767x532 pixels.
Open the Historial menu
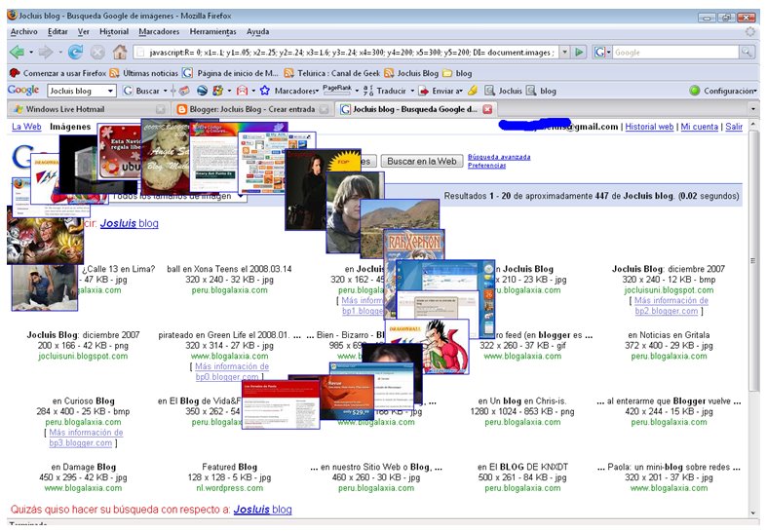113,31
